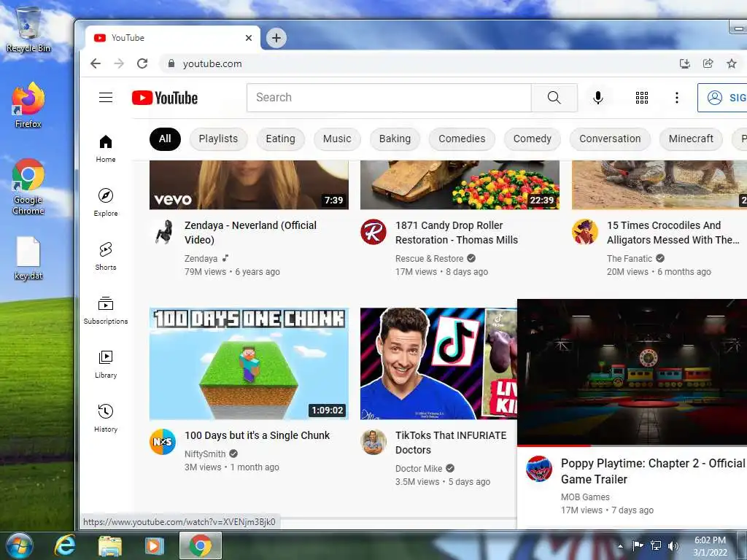This screenshot has width=747, height=560.
Task: Click in the YouTube Search field
Action: [x=389, y=98]
